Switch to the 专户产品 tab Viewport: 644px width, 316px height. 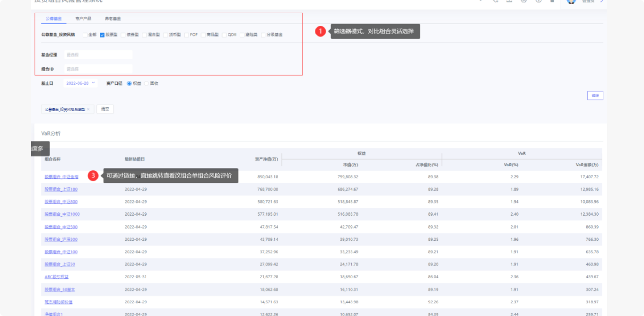(x=83, y=19)
